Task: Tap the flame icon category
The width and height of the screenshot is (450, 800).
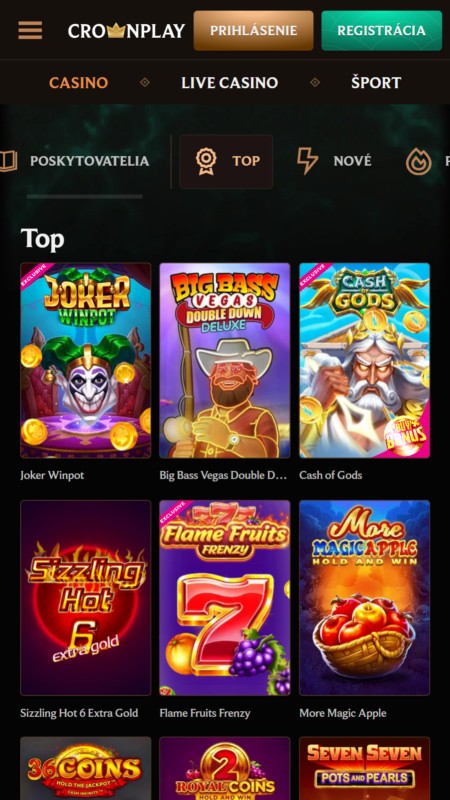Action: click(418, 161)
